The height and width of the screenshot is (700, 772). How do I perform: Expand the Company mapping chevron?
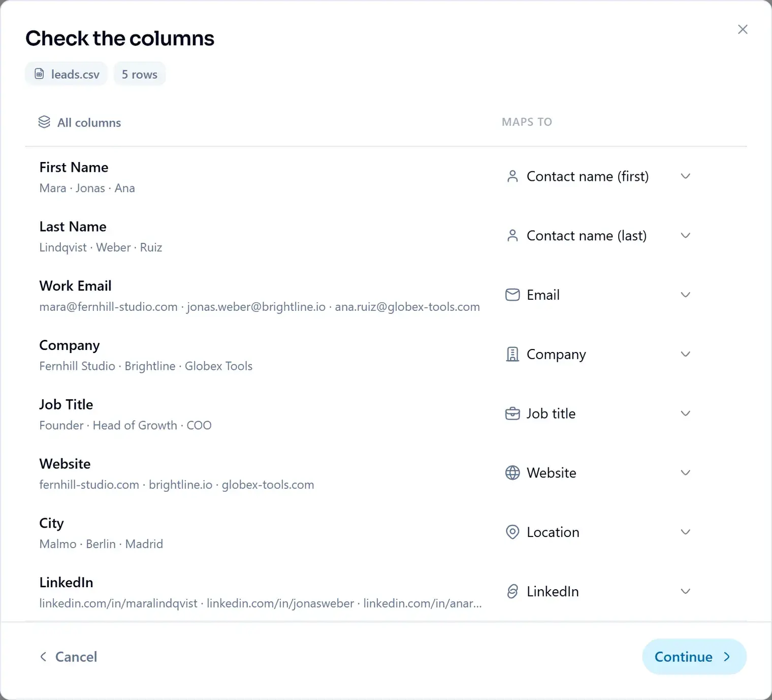pos(686,354)
